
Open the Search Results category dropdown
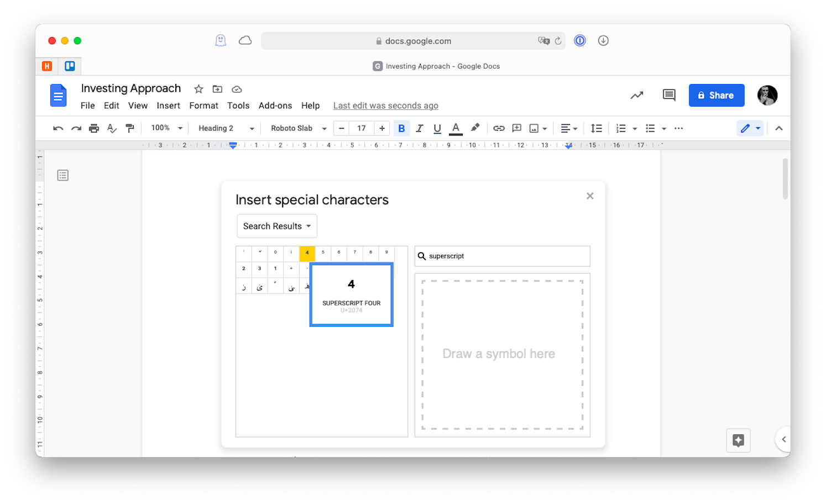pos(276,225)
